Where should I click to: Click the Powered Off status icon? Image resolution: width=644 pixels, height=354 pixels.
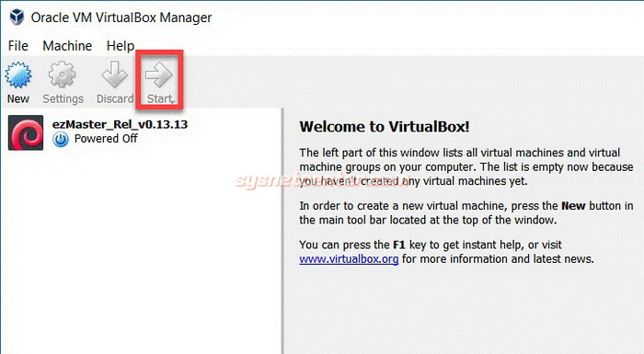[61, 139]
